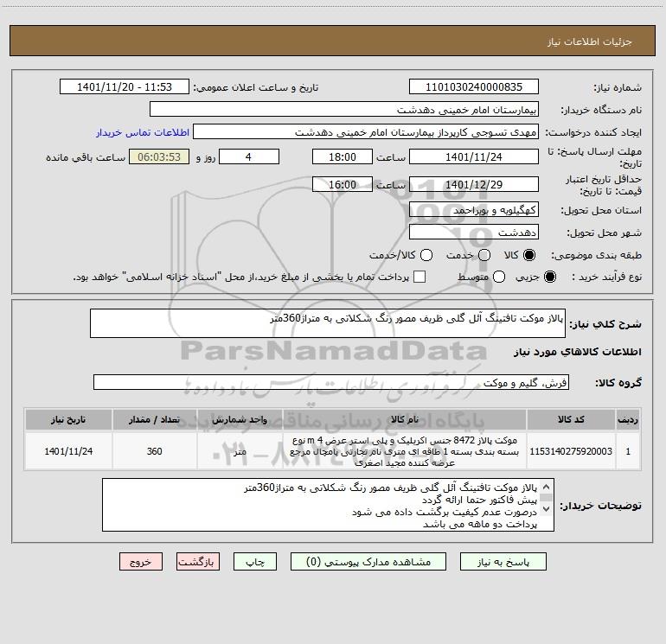Click the اطلاعات کالاهای مورد نیاز heading
The height and width of the screenshot is (644, 666).
(x=578, y=352)
